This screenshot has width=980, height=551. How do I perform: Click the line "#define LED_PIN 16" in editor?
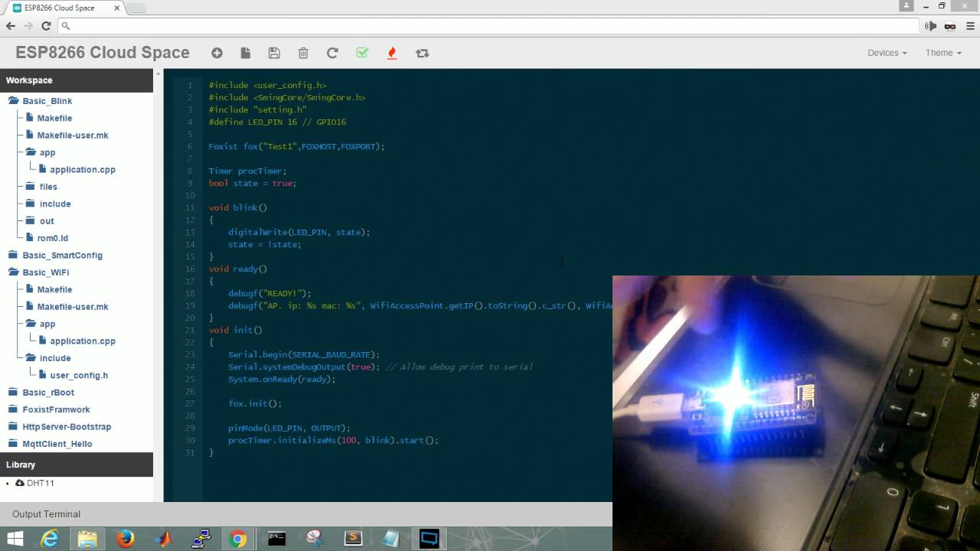pos(277,122)
